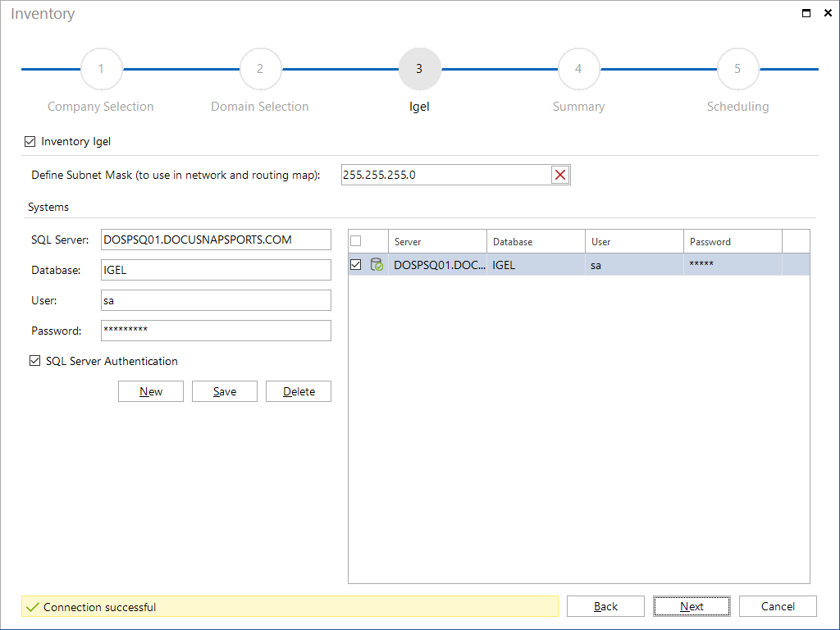
Task: Go Back to previous step
Action: pos(605,606)
